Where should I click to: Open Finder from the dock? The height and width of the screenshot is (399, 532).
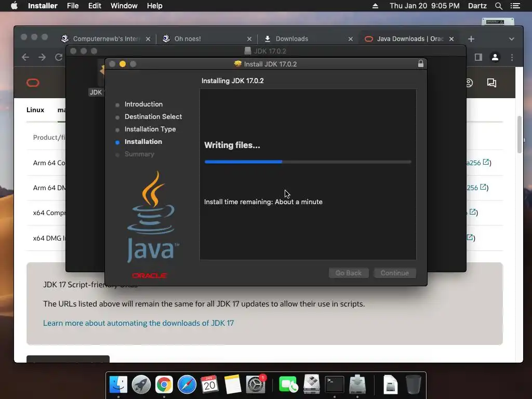pyautogui.click(x=118, y=385)
